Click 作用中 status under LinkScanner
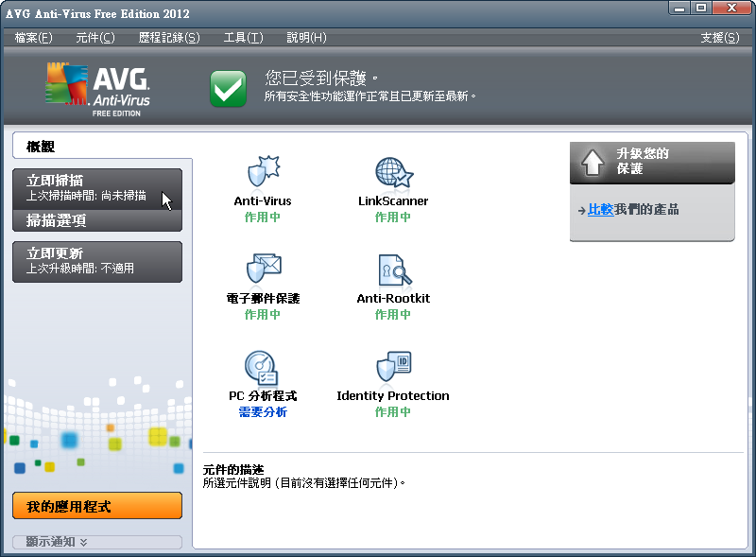 coord(393,218)
